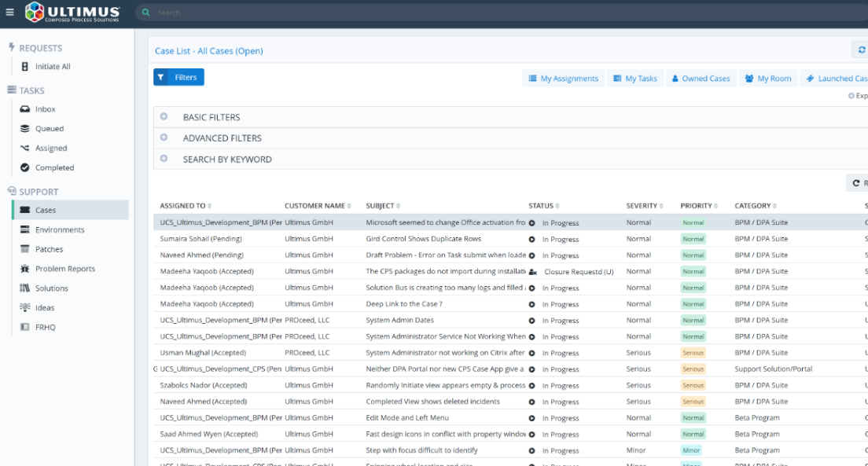Viewport: 868px width, 466px height.
Task: Open My Room view
Action: coord(768,79)
